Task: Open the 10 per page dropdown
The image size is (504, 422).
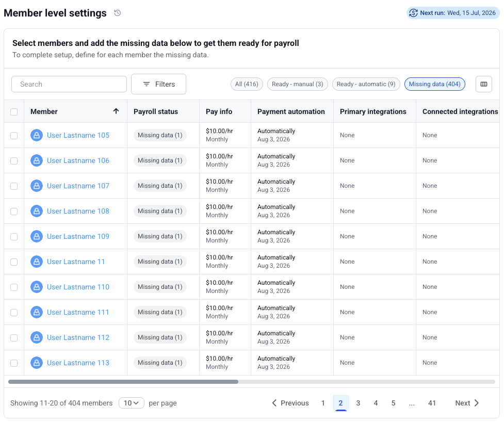Action: pyautogui.click(x=131, y=403)
